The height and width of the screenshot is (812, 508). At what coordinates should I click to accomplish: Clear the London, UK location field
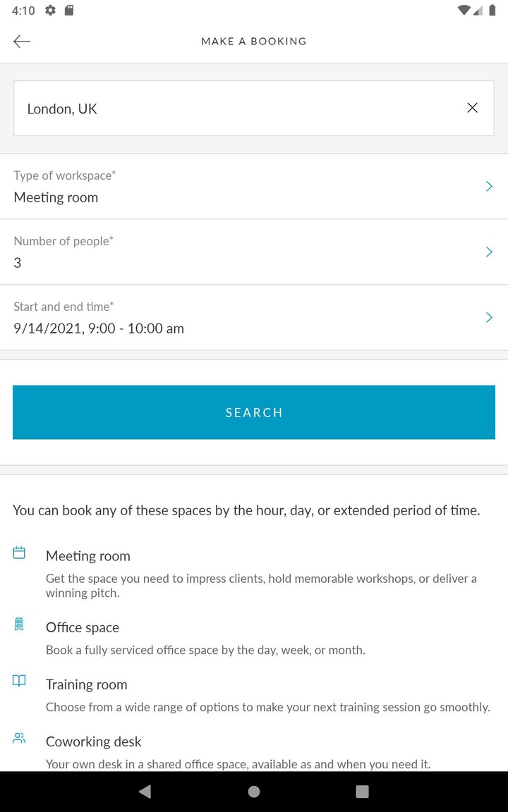click(472, 108)
